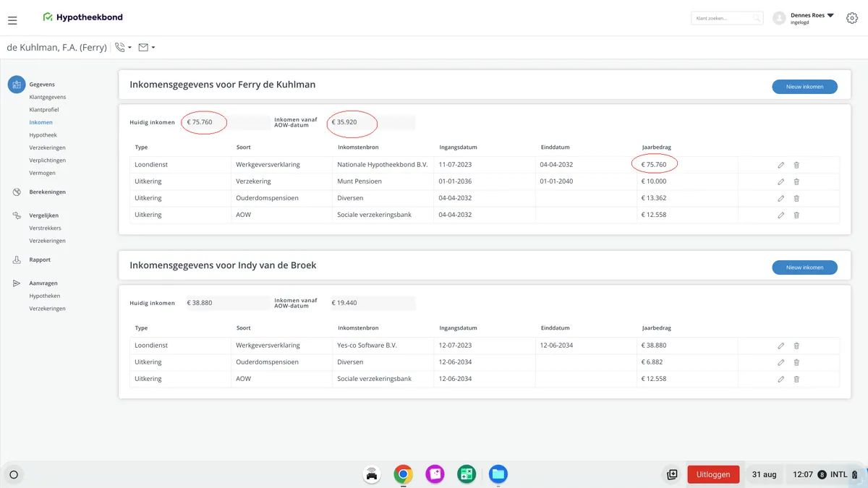Open the Berekeningen section
This screenshot has height=488, width=868.
pos(48,192)
